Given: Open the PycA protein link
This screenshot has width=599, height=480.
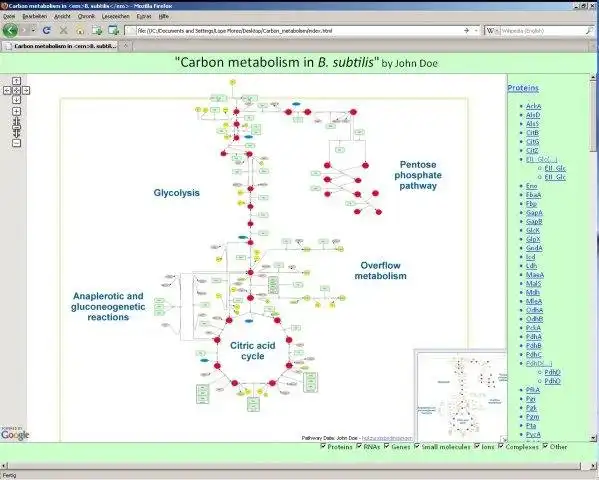Looking at the screenshot, I should tap(533, 434).
